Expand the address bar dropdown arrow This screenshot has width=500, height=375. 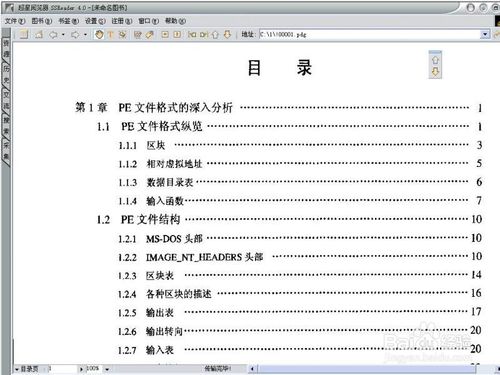[x=485, y=34]
